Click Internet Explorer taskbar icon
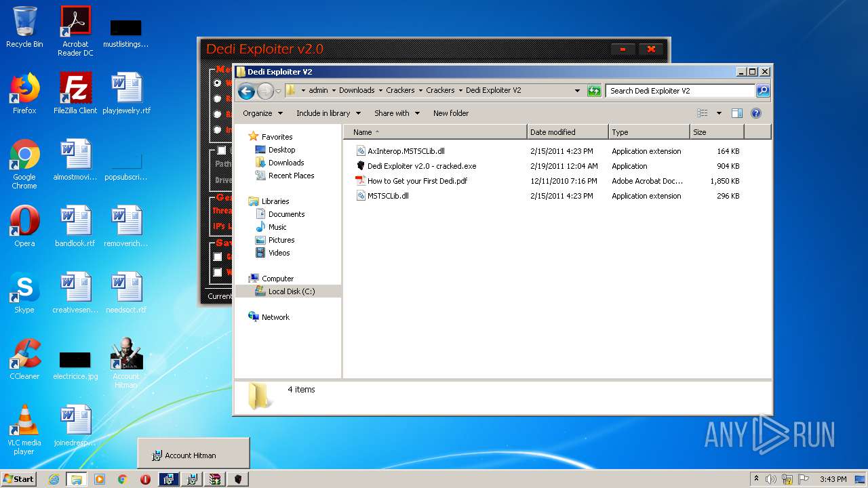This screenshot has height=488, width=868. point(54,479)
